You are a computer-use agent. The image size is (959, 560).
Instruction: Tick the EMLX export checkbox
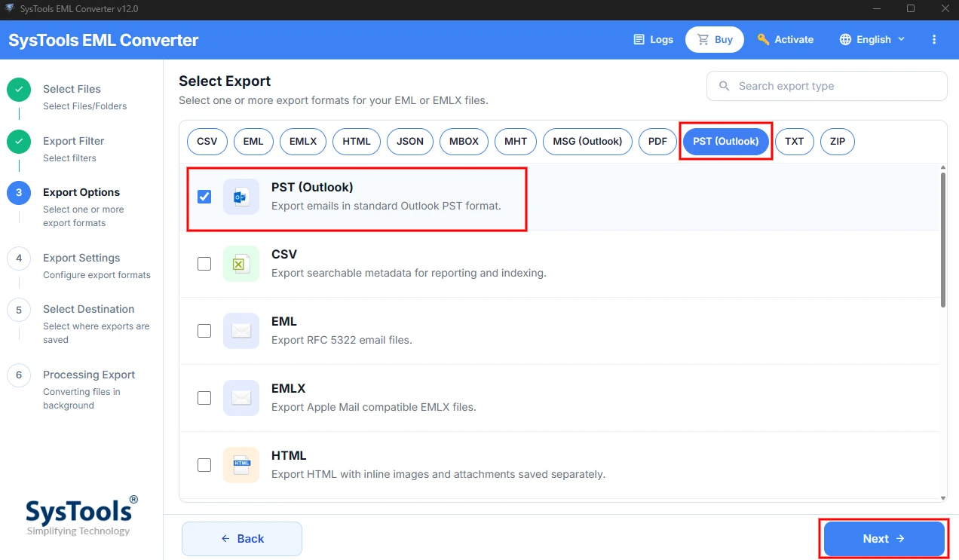tap(204, 398)
